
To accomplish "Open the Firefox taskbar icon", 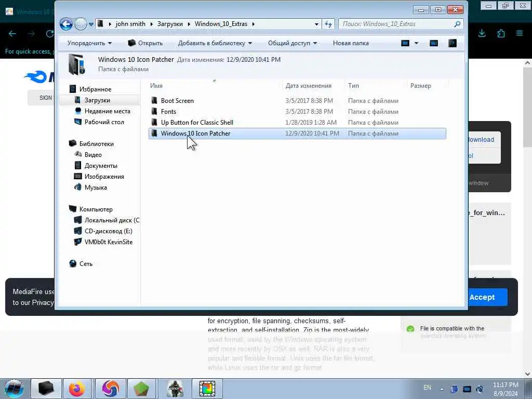I will click(77, 389).
